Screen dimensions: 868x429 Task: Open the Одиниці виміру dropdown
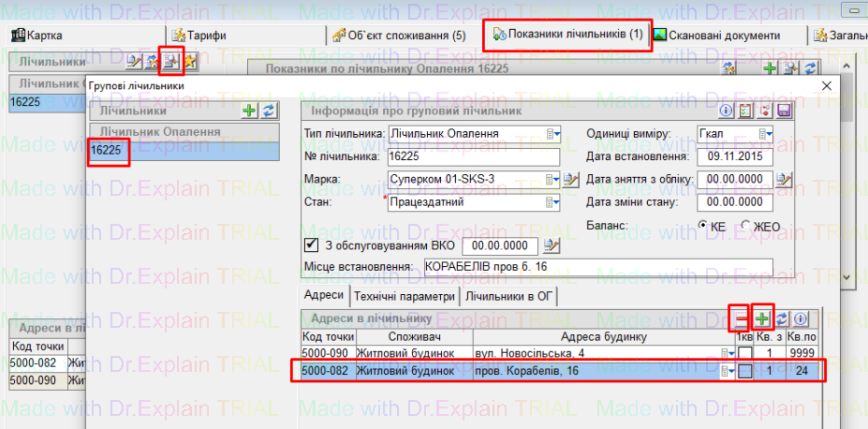point(765,134)
